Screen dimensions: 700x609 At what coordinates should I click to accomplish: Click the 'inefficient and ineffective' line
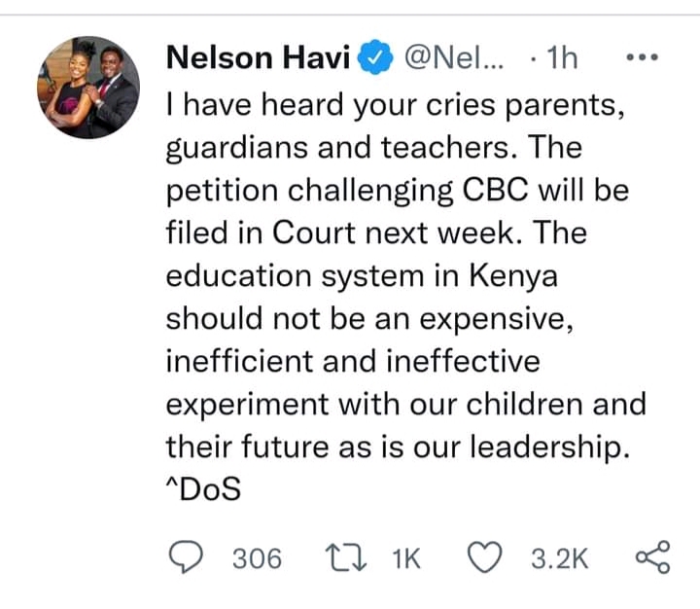click(353, 362)
